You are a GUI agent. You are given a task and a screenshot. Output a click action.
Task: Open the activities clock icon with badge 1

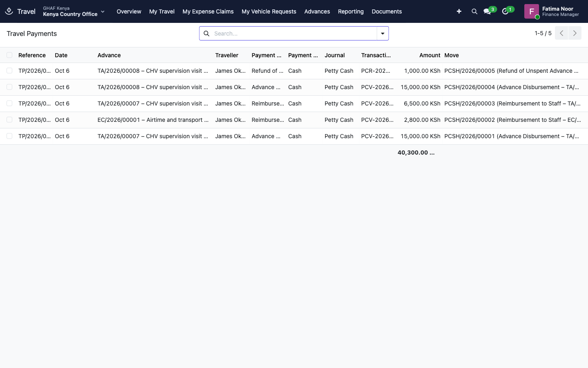point(506,11)
